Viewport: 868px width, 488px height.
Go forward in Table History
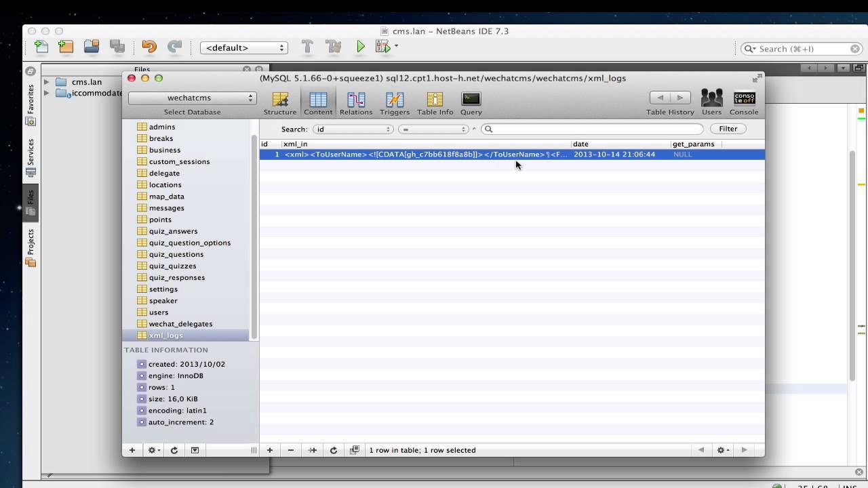tap(680, 98)
